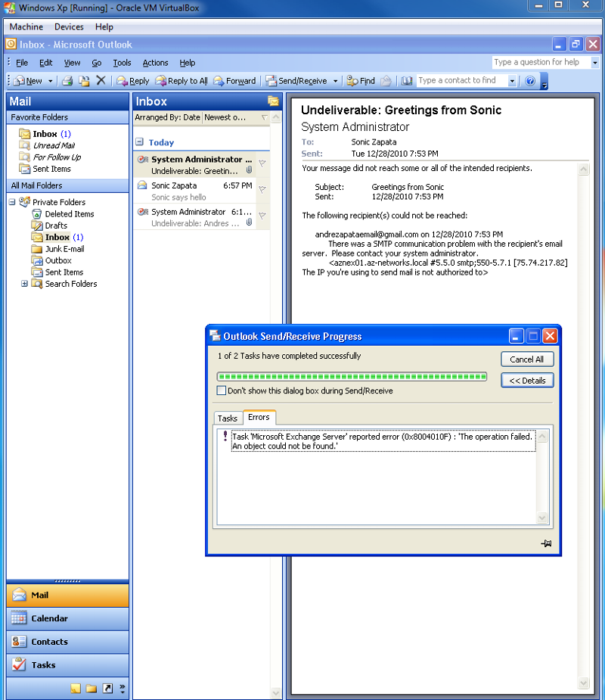Click the Reply to All button
The image size is (605, 700).
(181, 81)
